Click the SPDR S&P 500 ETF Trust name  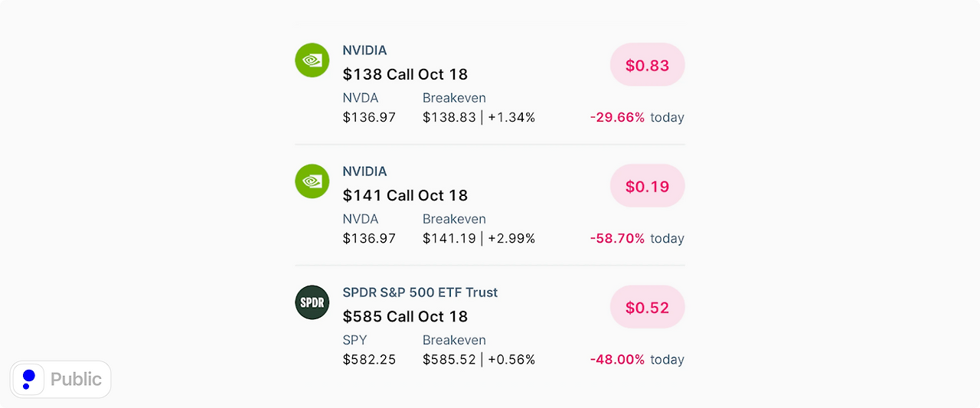pyautogui.click(x=420, y=292)
